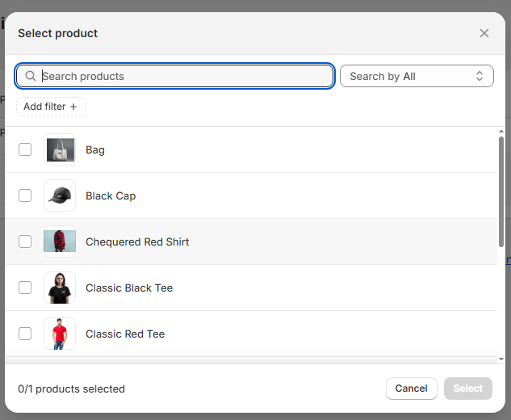Click the Black Cap product thumbnail
This screenshot has width=511, height=420.
[60, 195]
